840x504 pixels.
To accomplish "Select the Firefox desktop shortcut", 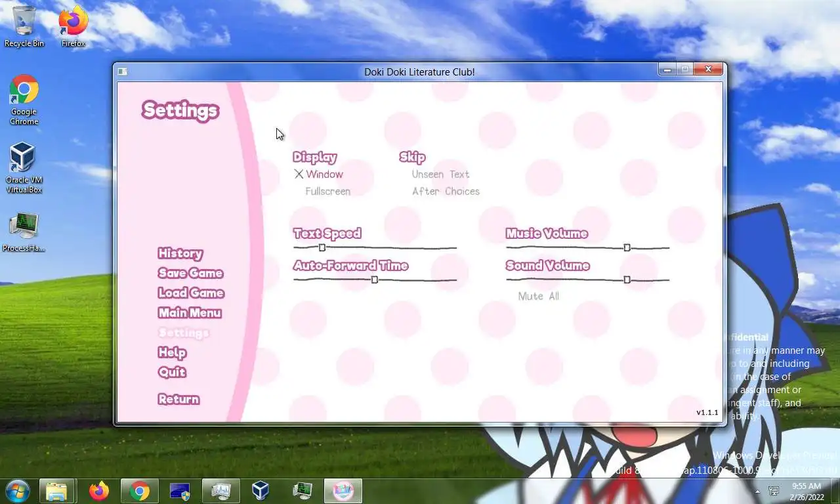I will [73, 27].
